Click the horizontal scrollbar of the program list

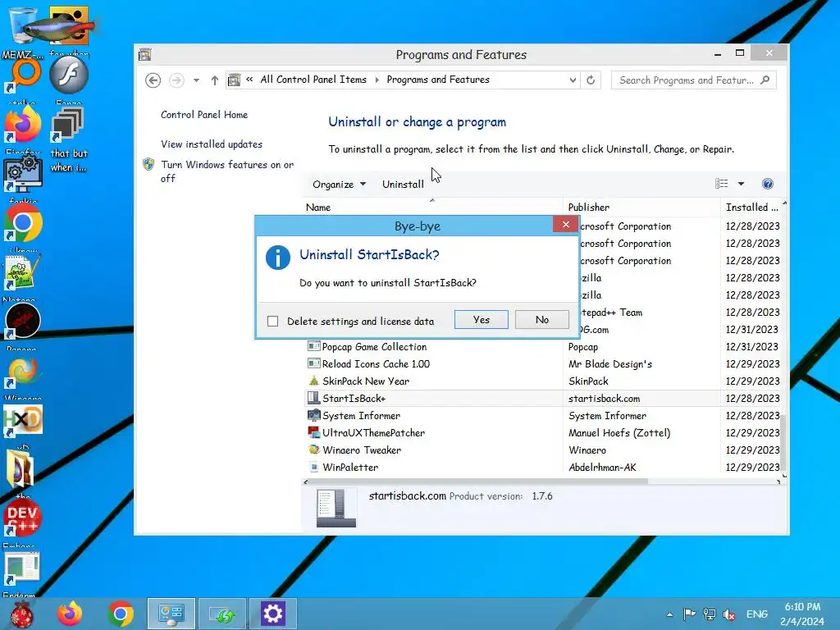(x=478, y=482)
